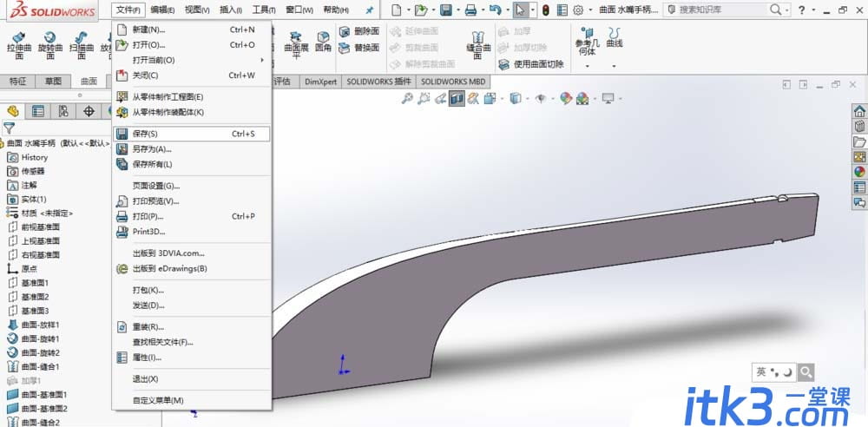Viewport: 868px width, 427px height.
Task: Switch to Features (特征) tab
Action: [x=17, y=82]
